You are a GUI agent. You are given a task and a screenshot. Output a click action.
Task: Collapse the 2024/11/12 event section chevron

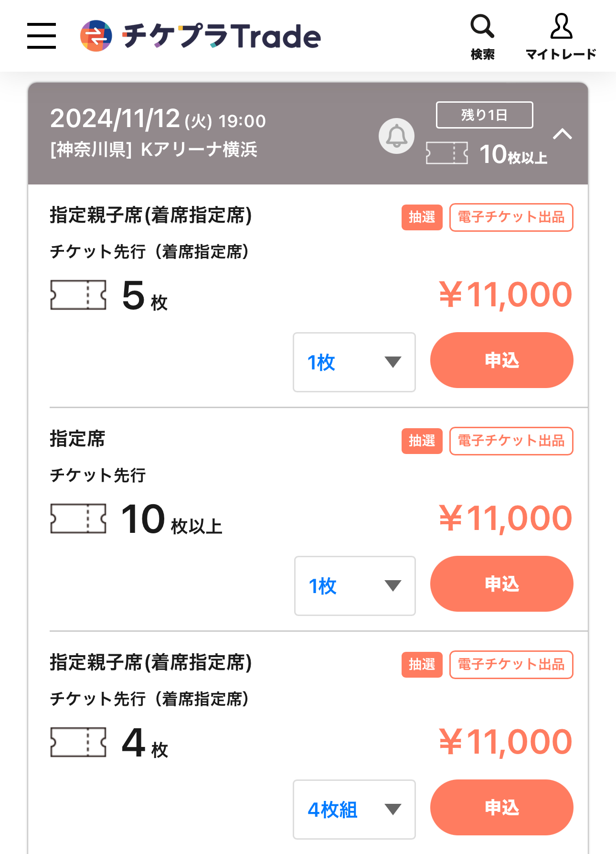click(563, 134)
